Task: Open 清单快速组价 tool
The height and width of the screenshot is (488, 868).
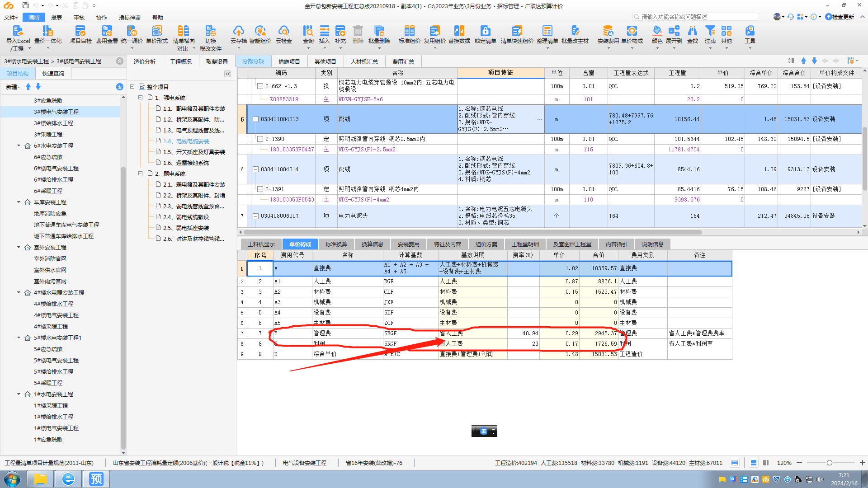Action: [x=517, y=31]
